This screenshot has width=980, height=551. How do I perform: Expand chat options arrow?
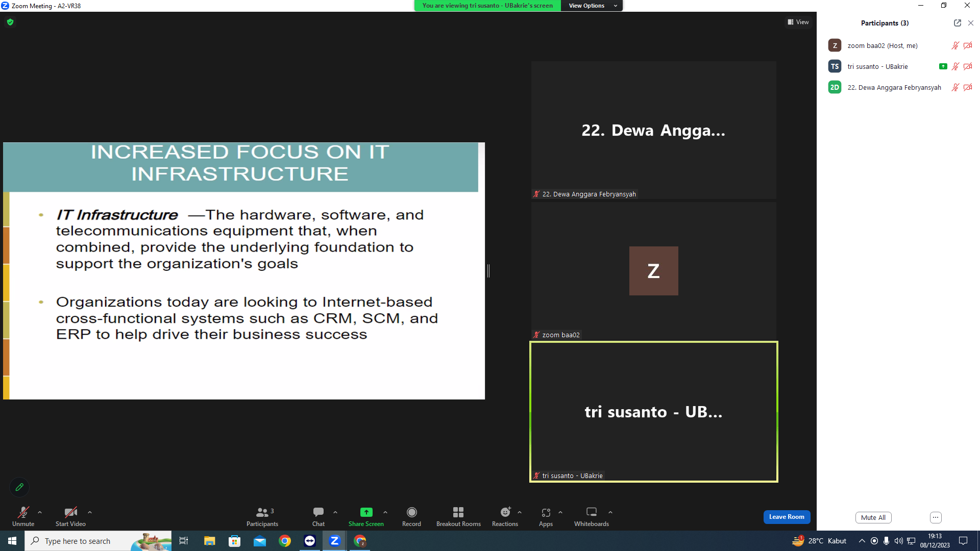coord(335,512)
